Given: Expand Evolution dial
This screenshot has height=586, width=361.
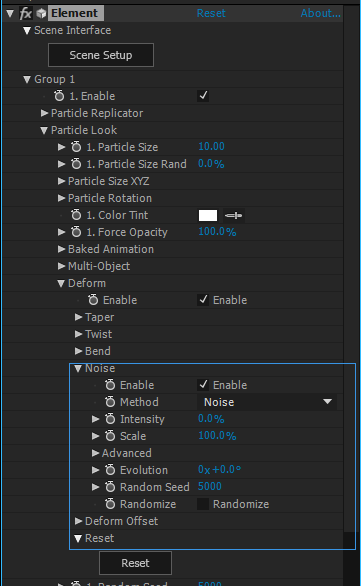Looking at the screenshot, I should point(96,470).
